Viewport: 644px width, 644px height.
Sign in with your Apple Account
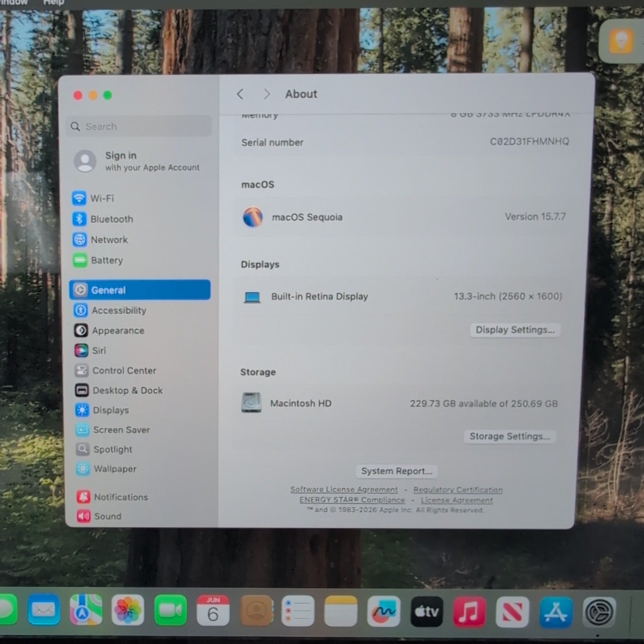(137, 161)
